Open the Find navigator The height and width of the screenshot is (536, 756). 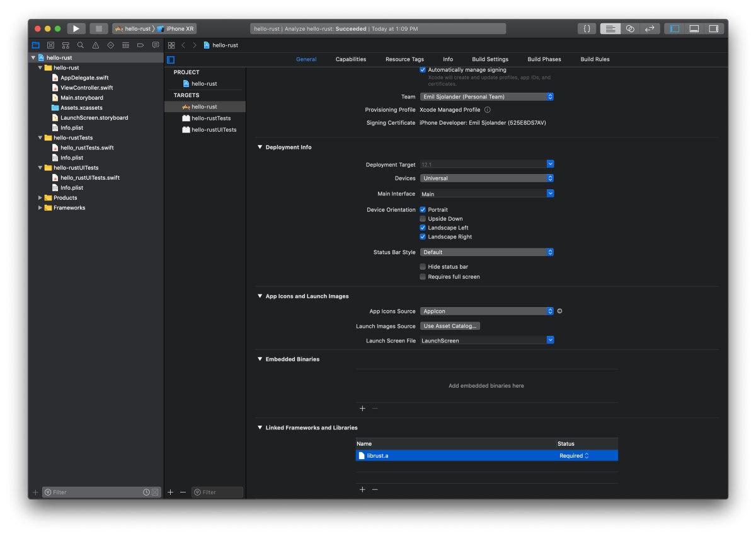click(x=81, y=45)
